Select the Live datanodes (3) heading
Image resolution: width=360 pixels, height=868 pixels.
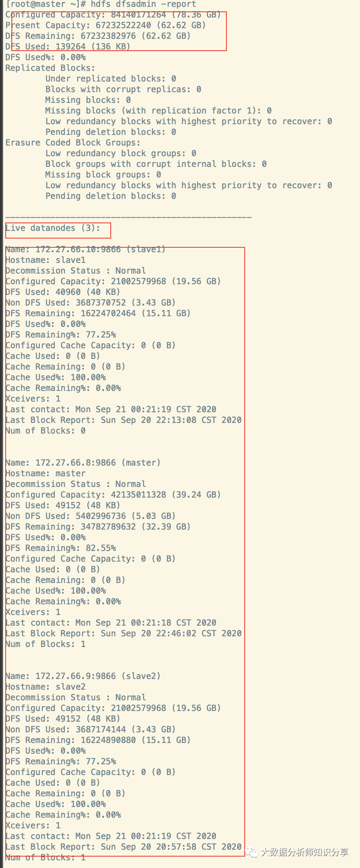point(53,228)
